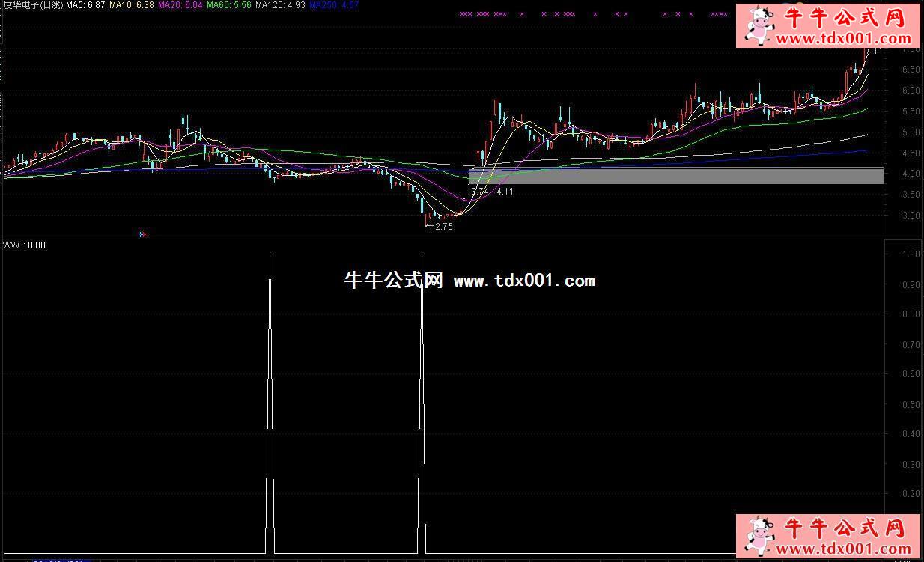Click the first group of purple x signals
The image size is (924, 562).
coord(466,13)
